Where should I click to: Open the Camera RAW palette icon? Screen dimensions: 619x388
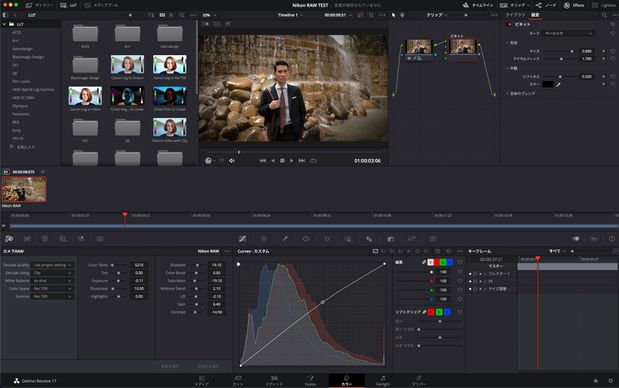point(9,238)
